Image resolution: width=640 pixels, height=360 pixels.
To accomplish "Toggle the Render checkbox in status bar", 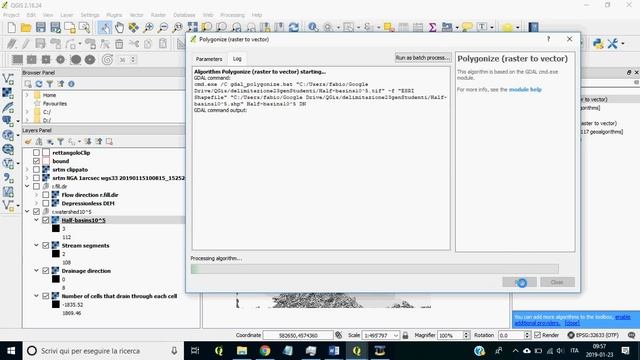I will [538, 335].
